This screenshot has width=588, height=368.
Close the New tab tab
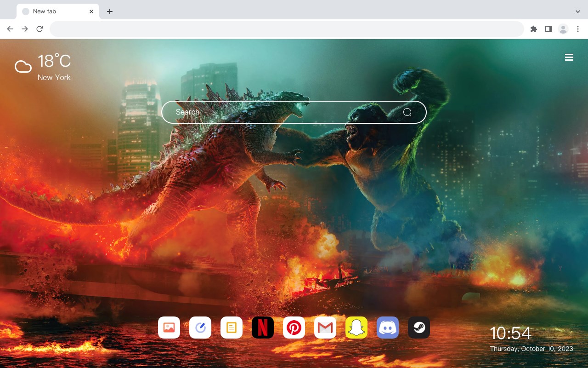[91, 11]
